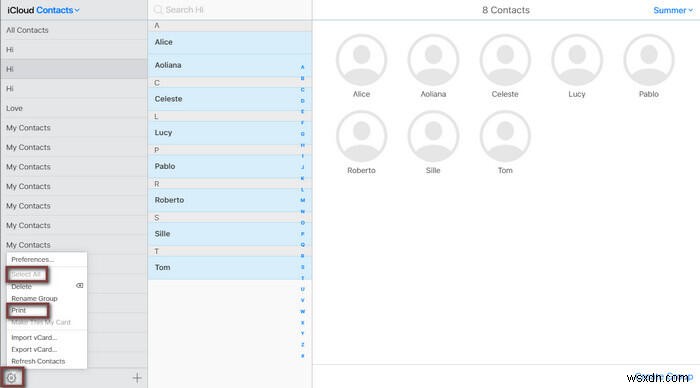Open Tom's avatar thumbnail
The width and height of the screenshot is (700, 388).
(505, 136)
